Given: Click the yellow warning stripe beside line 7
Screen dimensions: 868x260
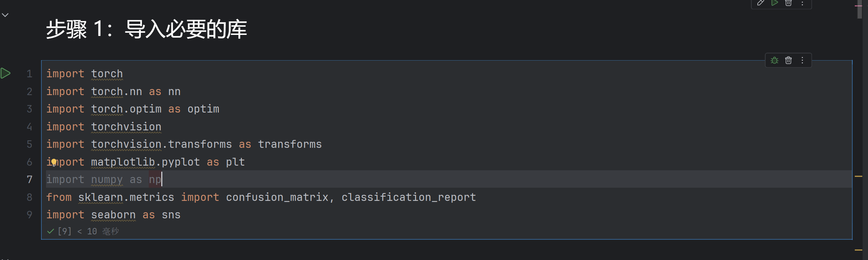Looking at the screenshot, I should pos(858,176).
